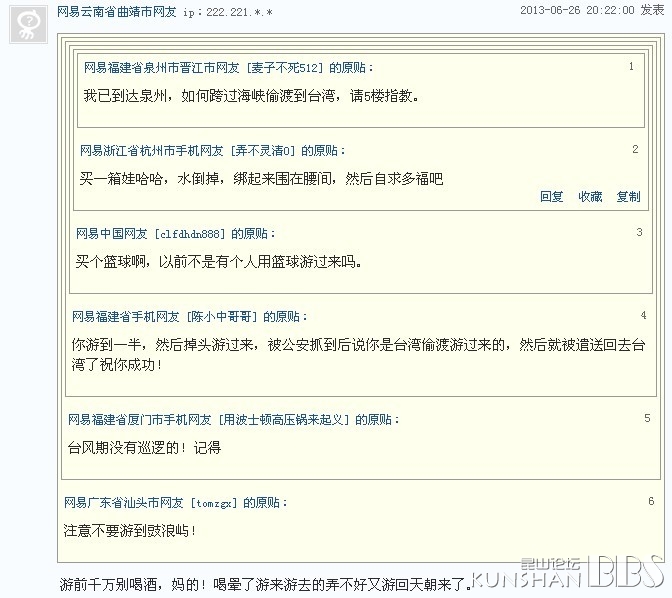Click the 收藏 favorite link
672x598 pixels.
[590, 197]
